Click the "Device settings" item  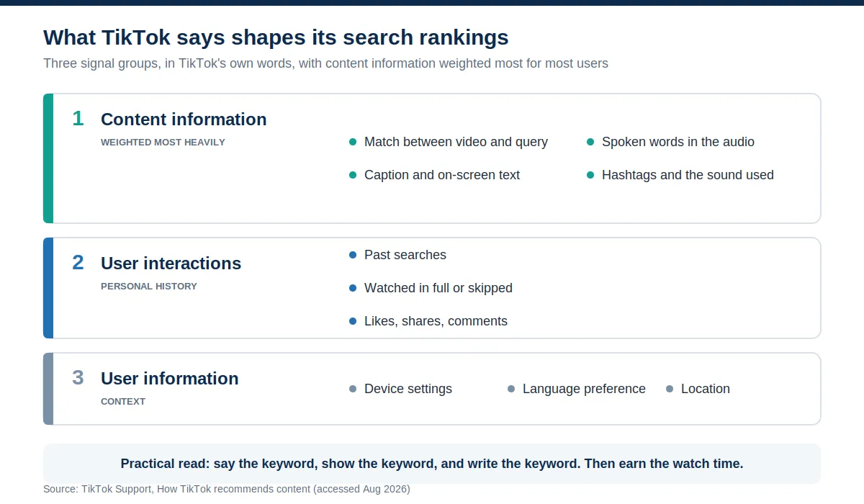coord(408,389)
